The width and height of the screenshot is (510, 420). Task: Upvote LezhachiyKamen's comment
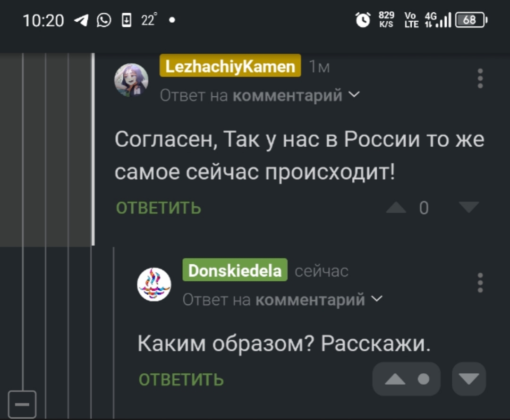[x=396, y=208]
